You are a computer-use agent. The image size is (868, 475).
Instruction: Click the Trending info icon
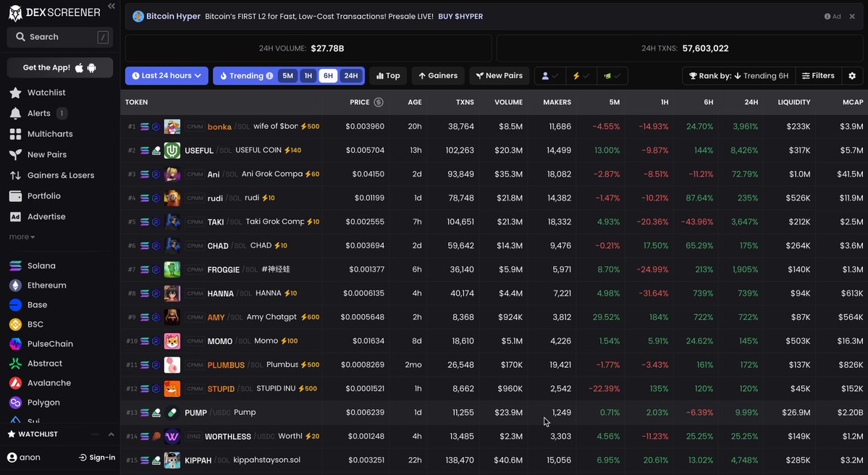(269, 76)
